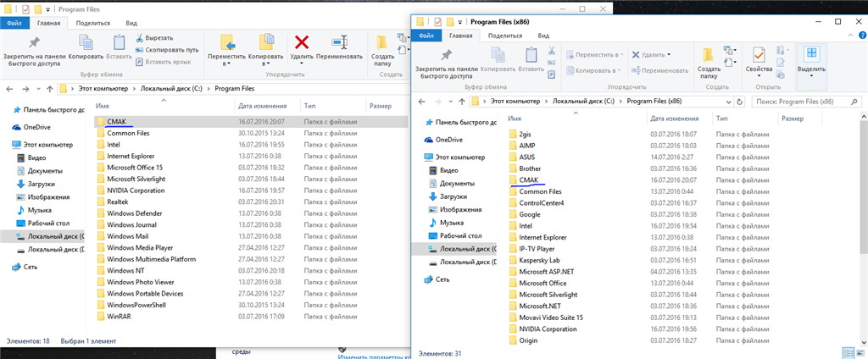This screenshot has width=868, height=359.
Task: Select Загрузки in Program Files window sidebar
Action: pyautogui.click(x=41, y=184)
